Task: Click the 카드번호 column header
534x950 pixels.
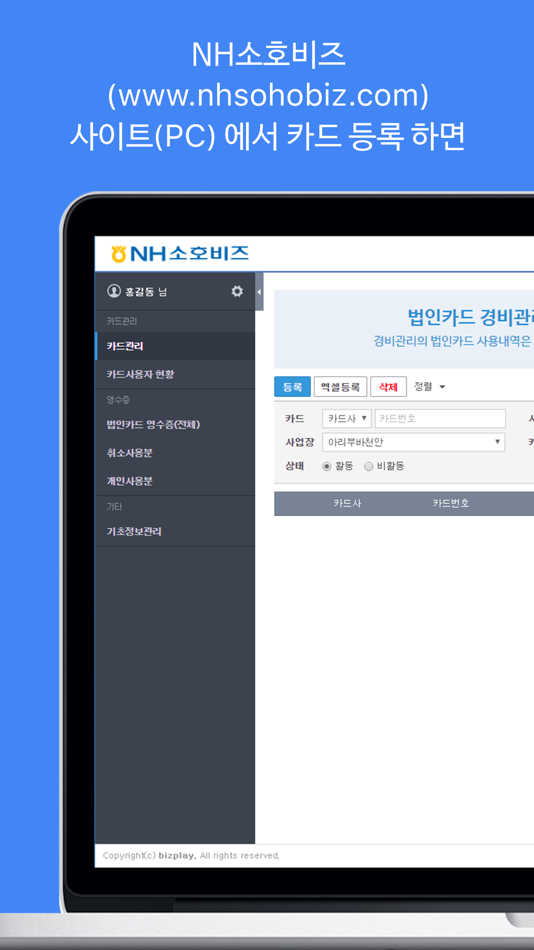Action: (x=450, y=503)
